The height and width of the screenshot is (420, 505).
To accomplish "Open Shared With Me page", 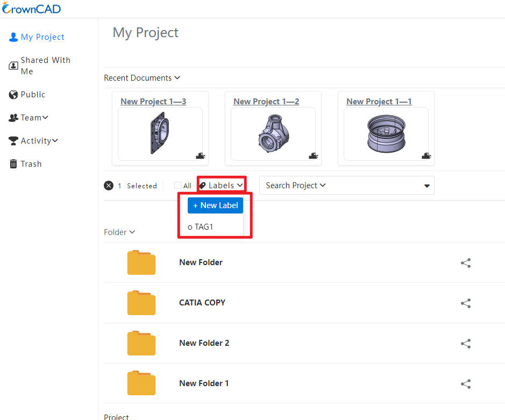I will click(x=39, y=66).
